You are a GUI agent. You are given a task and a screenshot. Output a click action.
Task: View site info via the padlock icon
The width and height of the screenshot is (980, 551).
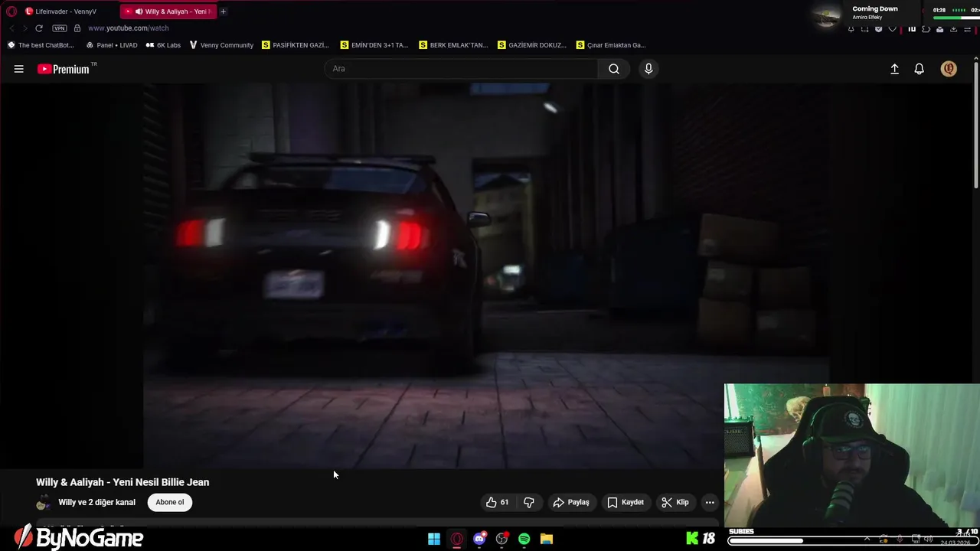77,28
